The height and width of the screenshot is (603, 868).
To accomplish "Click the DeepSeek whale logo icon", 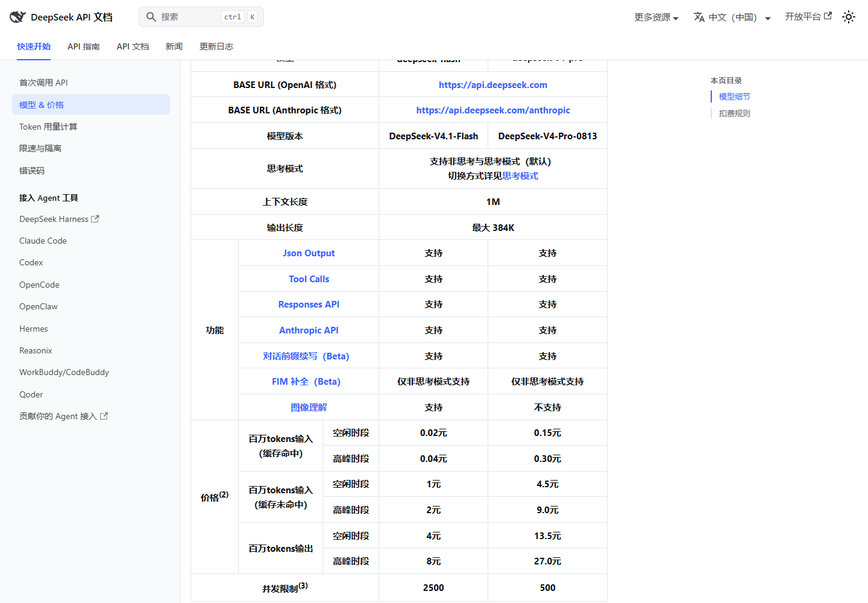I will (17, 17).
